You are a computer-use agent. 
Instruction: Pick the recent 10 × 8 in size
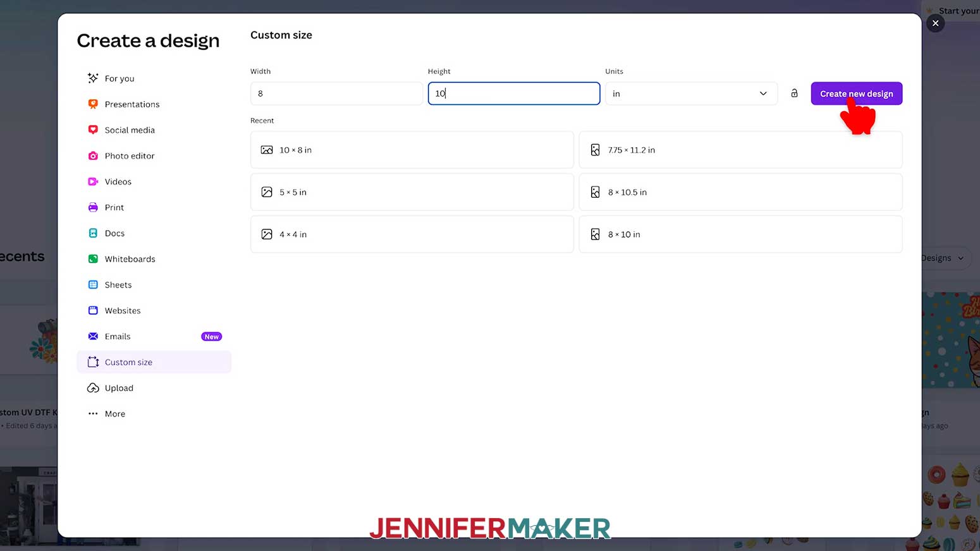click(412, 150)
